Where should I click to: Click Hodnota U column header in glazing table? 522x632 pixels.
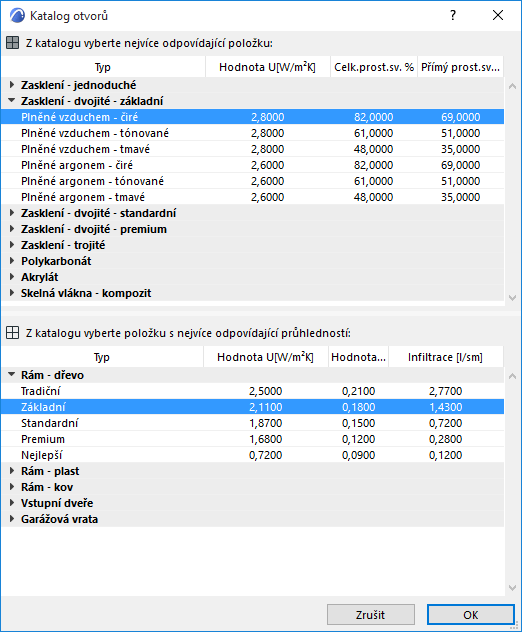tap(268, 67)
